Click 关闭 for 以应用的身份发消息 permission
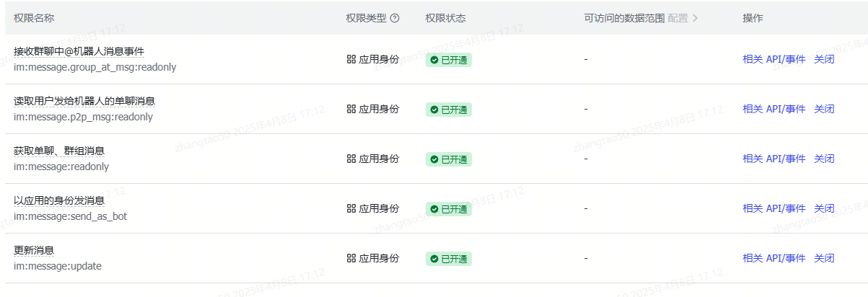This screenshot has width=868, height=297. (x=824, y=209)
